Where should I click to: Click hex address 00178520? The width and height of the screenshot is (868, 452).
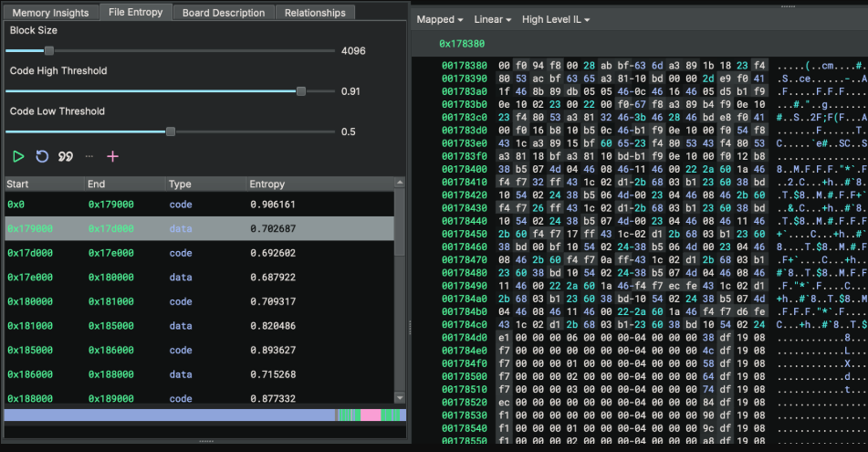point(465,402)
